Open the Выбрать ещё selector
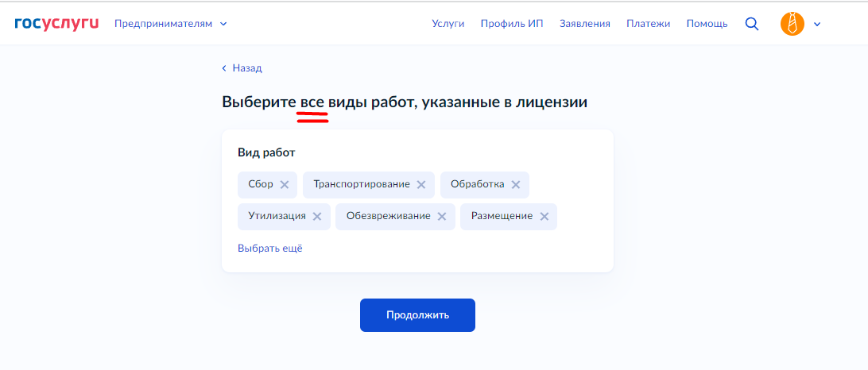Viewport: 868px width, 370px height. click(270, 249)
